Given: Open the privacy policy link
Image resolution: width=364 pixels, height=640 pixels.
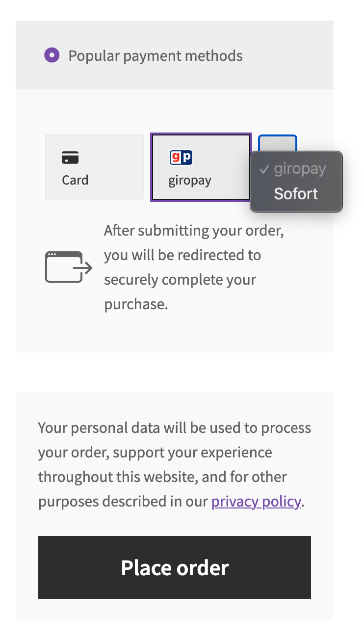Looking at the screenshot, I should tap(255, 501).
